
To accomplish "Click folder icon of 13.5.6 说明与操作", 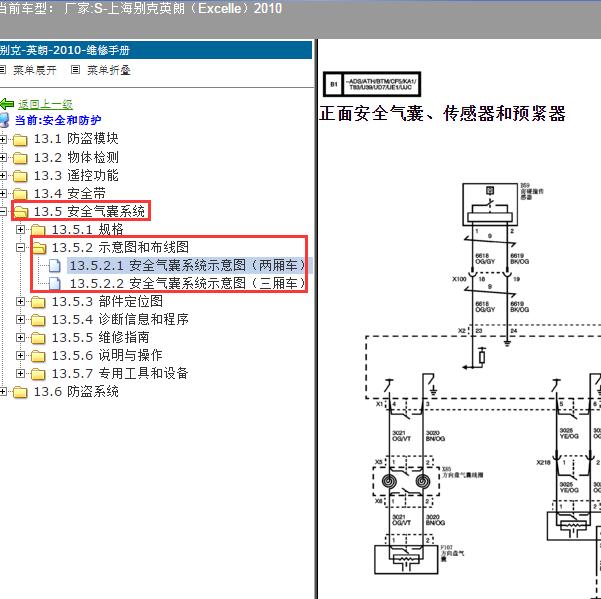I will 38,356.
